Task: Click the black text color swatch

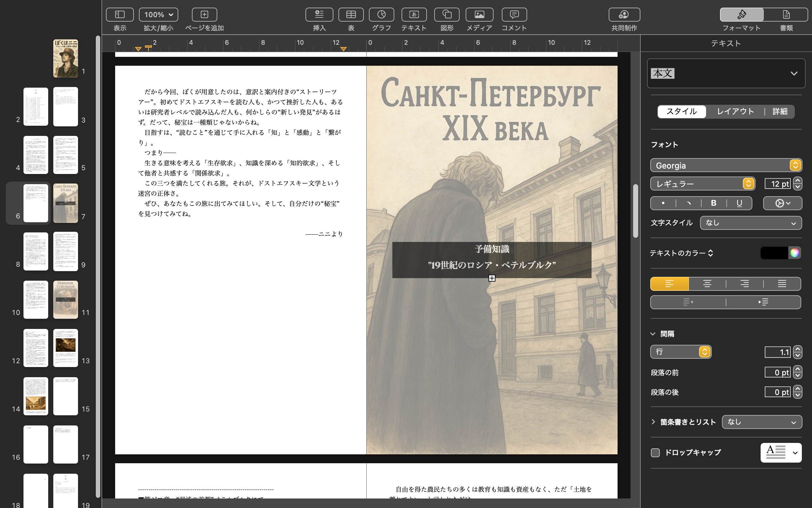Action: [x=774, y=253]
